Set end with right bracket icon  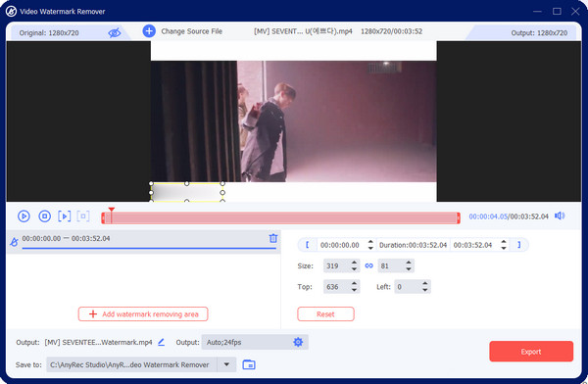tap(519, 245)
